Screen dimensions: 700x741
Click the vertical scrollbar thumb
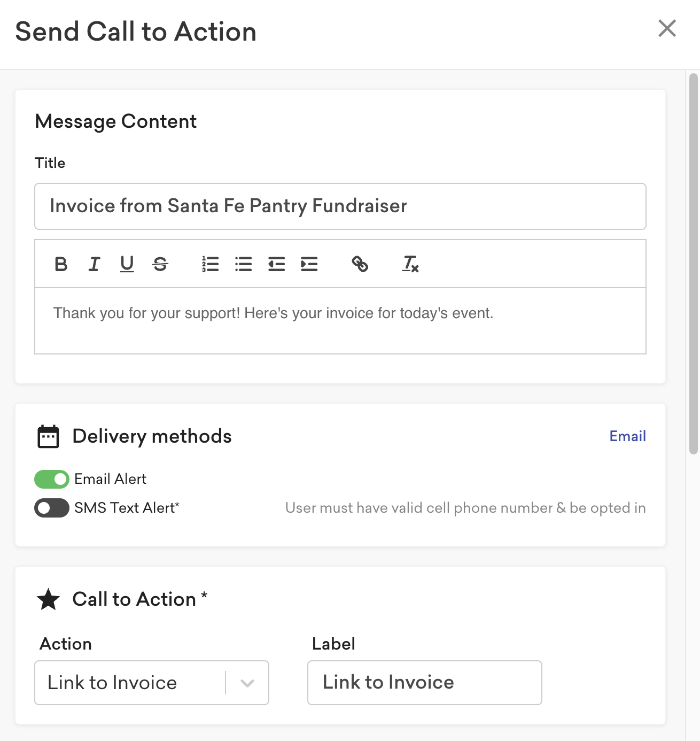694,264
